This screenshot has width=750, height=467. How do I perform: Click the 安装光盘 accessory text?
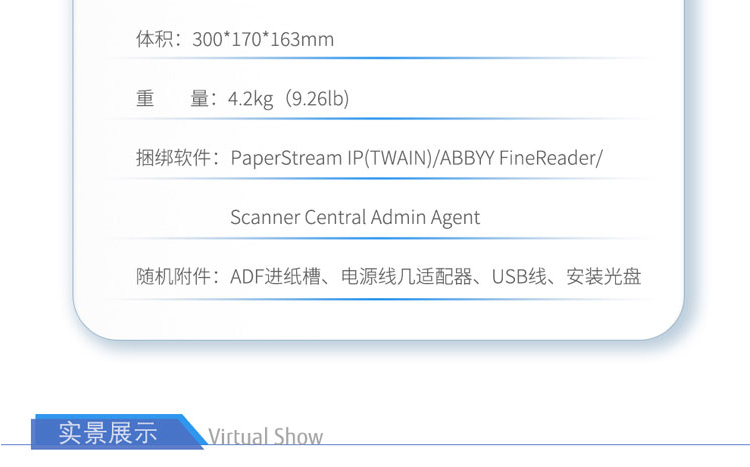coord(604,277)
